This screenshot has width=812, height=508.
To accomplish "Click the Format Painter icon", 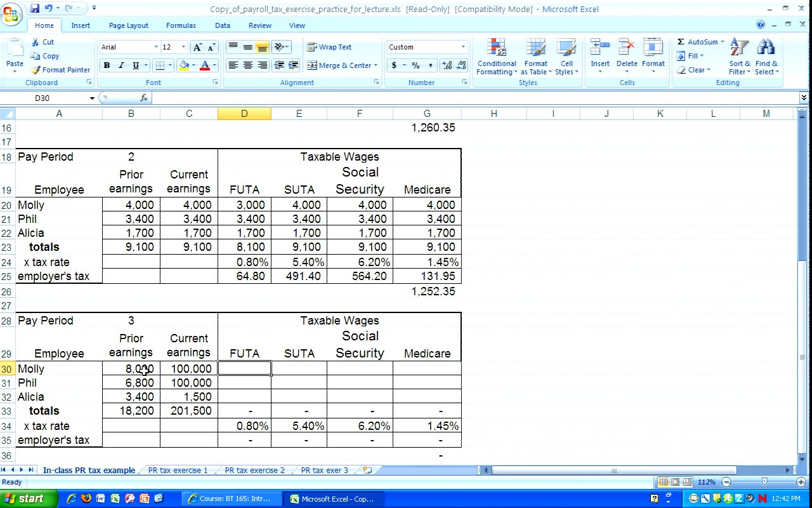I will [36, 70].
